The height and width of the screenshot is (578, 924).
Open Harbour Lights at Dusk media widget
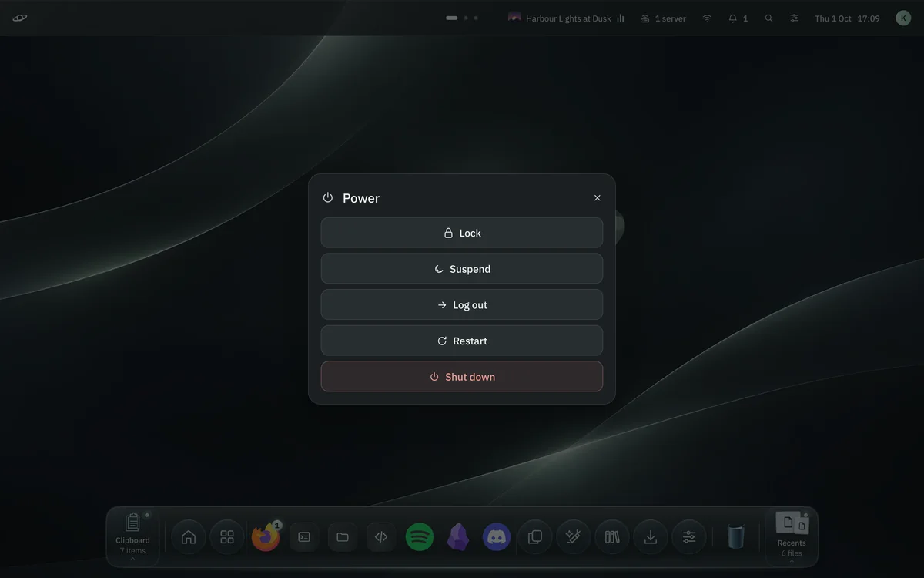click(x=567, y=18)
